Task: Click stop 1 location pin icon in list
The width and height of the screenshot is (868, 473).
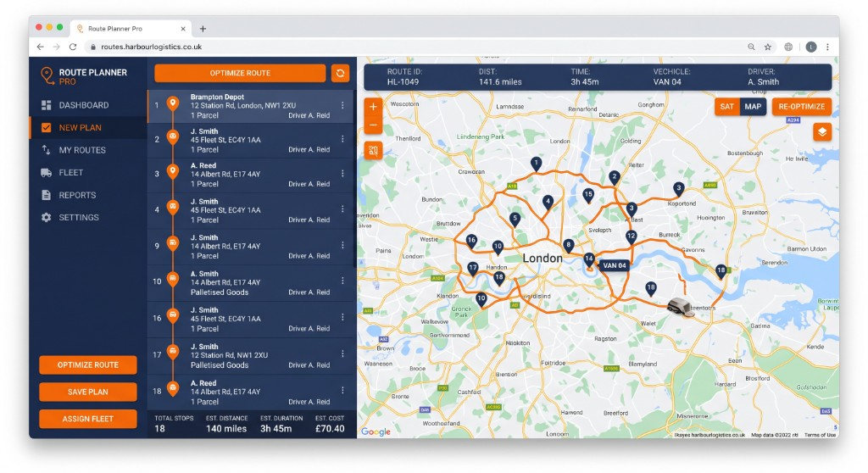Action: (173, 103)
